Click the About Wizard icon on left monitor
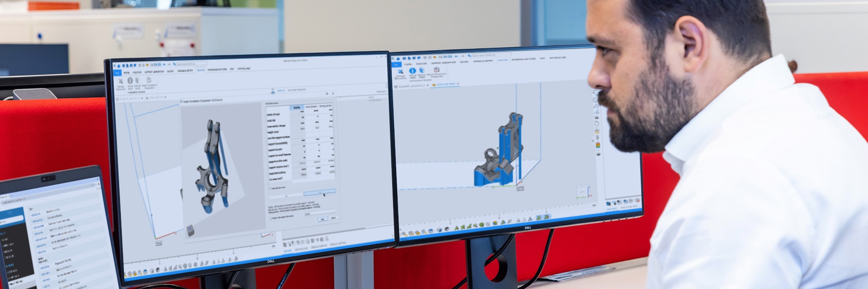868x289 pixels. coord(130,81)
